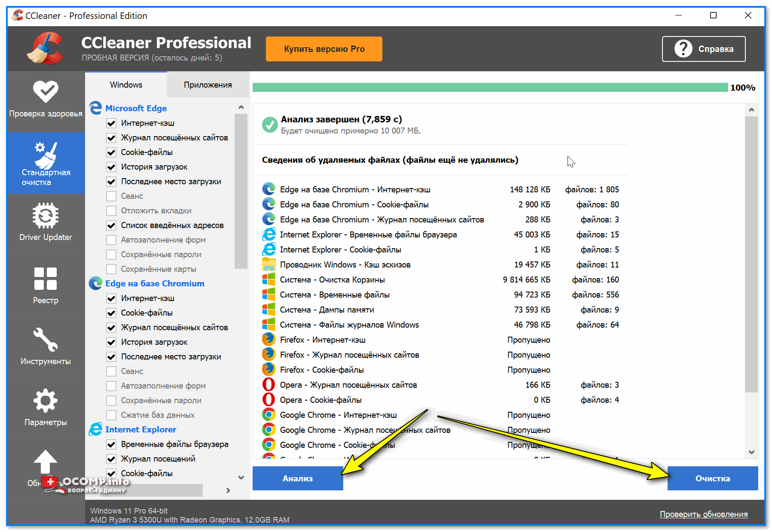Click the Windows Explorer thumbnail cache folder icon
The height and width of the screenshot is (532, 772).
point(269,264)
